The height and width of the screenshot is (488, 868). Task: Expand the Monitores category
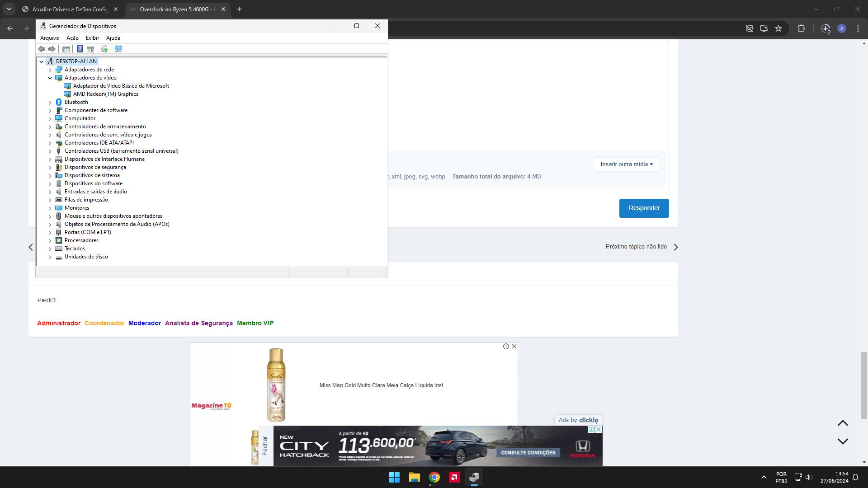point(50,208)
